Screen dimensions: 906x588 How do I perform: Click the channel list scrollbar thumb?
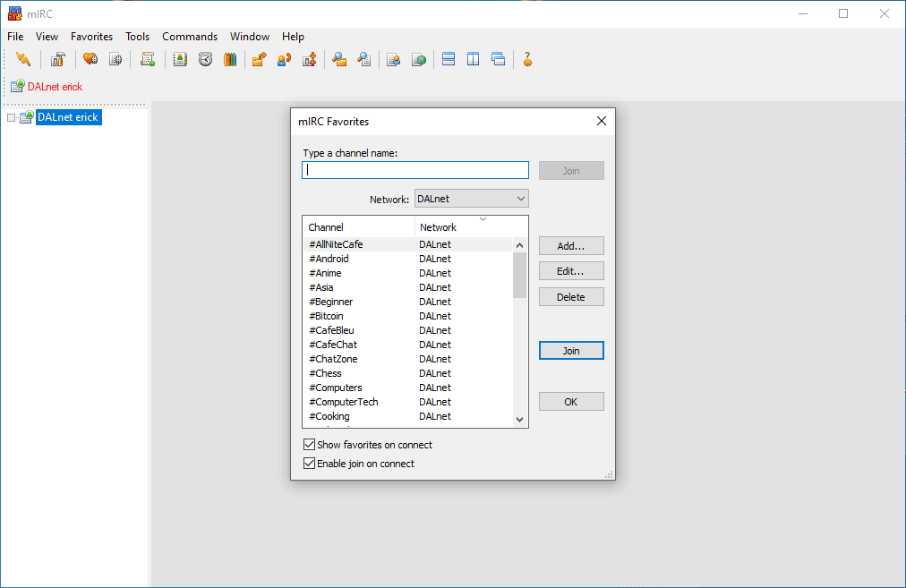(x=519, y=275)
